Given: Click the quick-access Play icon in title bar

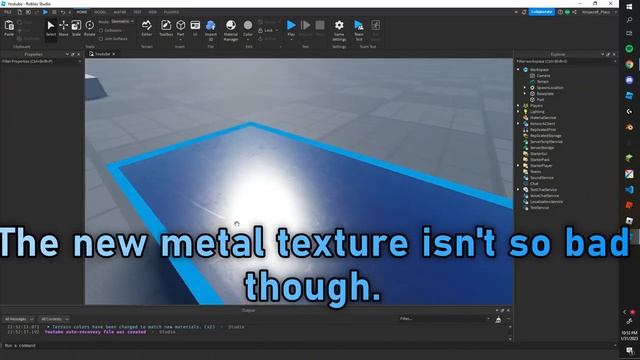Looking at the screenshot, I should click(x=45, y=12).
